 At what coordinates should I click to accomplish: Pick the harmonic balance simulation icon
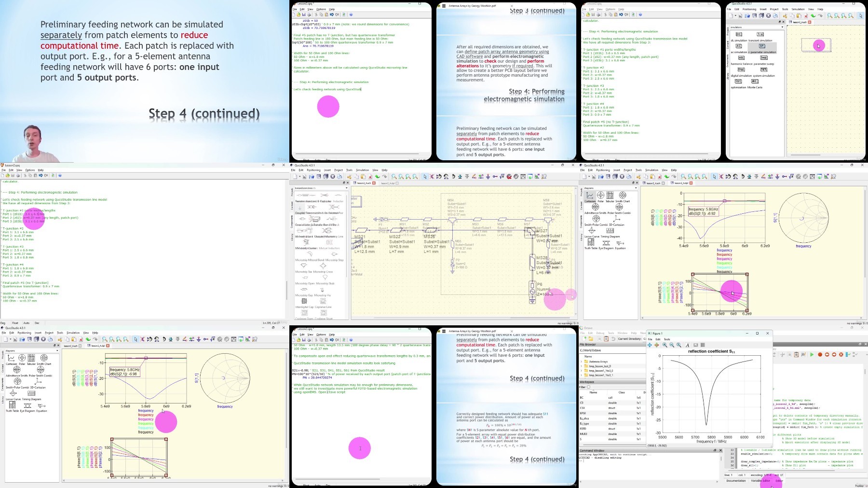[x=741, y=57]
